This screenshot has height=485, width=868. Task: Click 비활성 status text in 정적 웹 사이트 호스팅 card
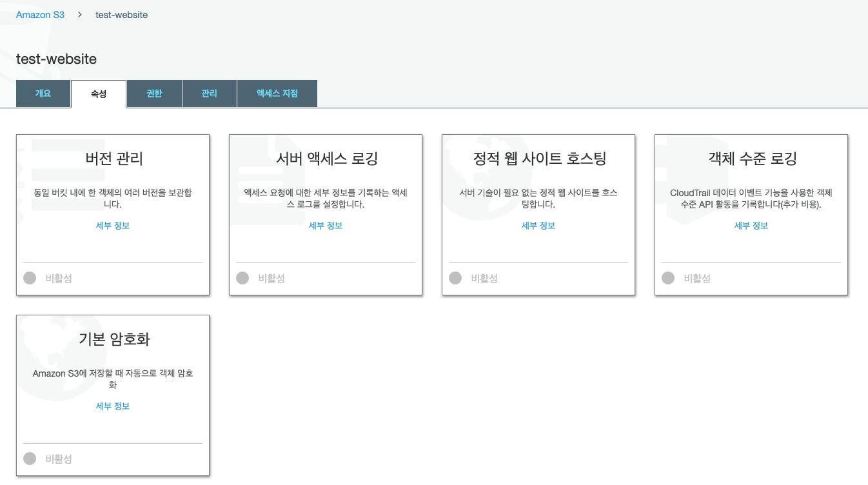tap(484, 279)
